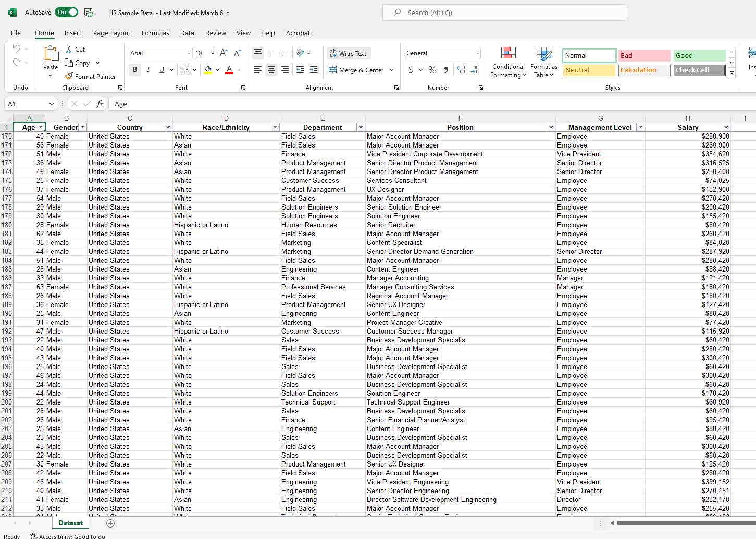This screenshot has height=539, width=756.
Task: Apply the Good cell style
Action: click(700, 56)
